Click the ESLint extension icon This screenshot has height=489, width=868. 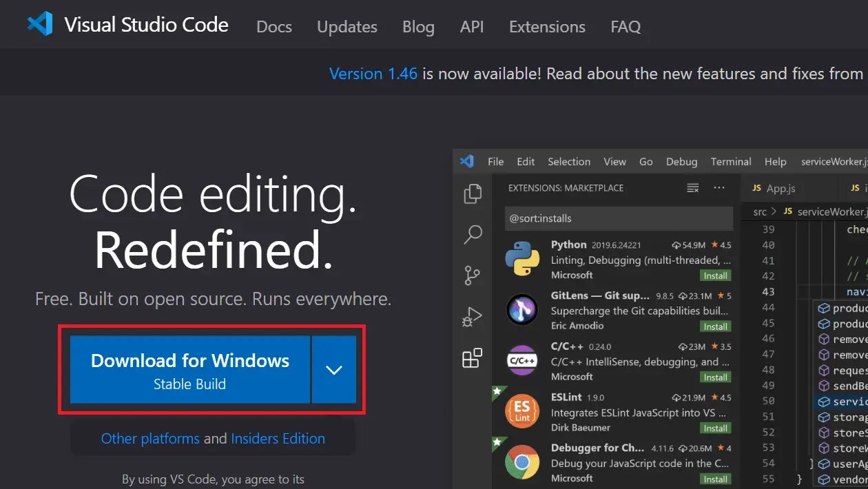pos(522,412)
